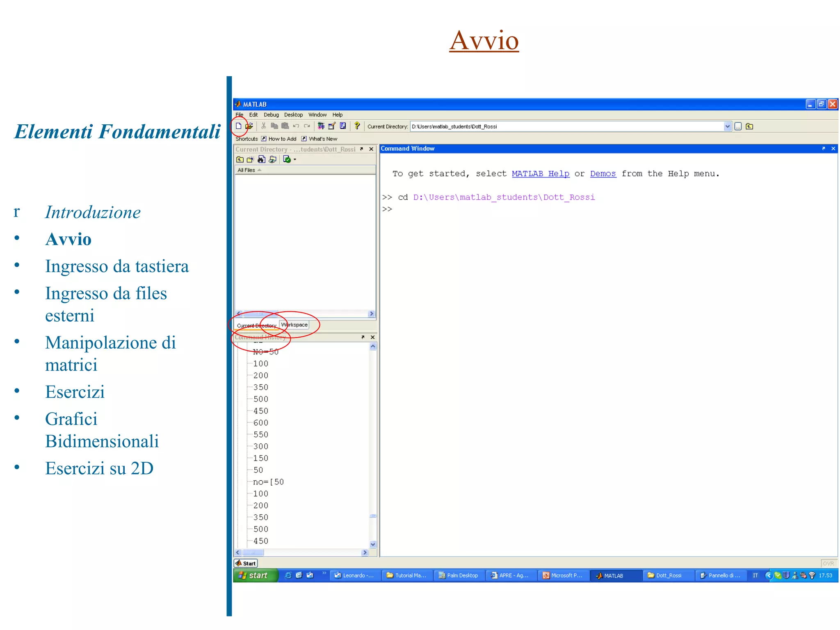Open the Profiler toolbar icon
840x630 pixels.
pos(343,126)
